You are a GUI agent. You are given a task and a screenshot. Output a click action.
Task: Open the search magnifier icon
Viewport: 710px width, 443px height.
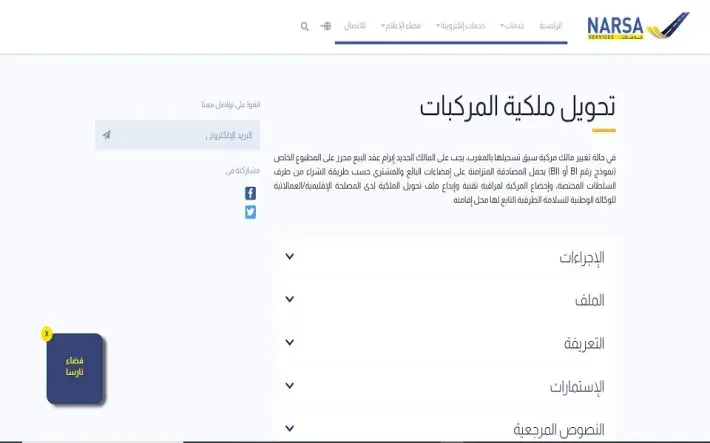305,27
